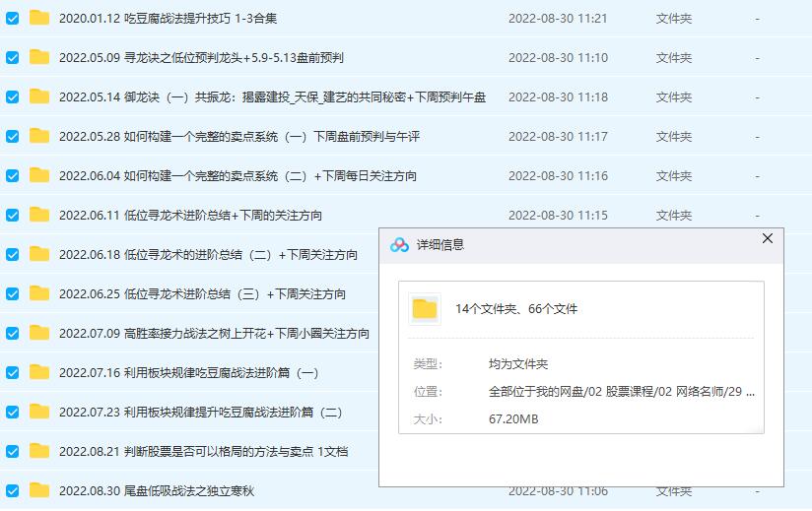
Task: Open folder 2022.07.23 利用板块规律提升吃豆腐战法进阶篇（二）
Action: click(x=200, y=413)
